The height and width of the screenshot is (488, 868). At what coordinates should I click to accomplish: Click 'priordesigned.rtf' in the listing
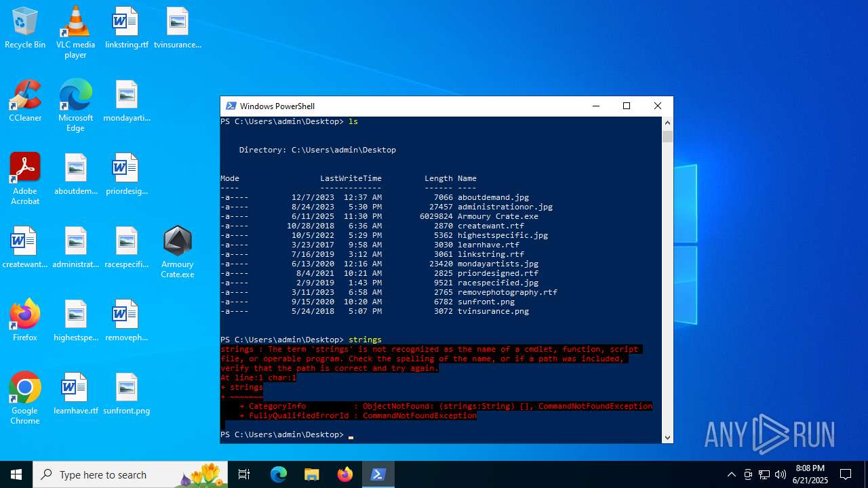tap(498, 273)
